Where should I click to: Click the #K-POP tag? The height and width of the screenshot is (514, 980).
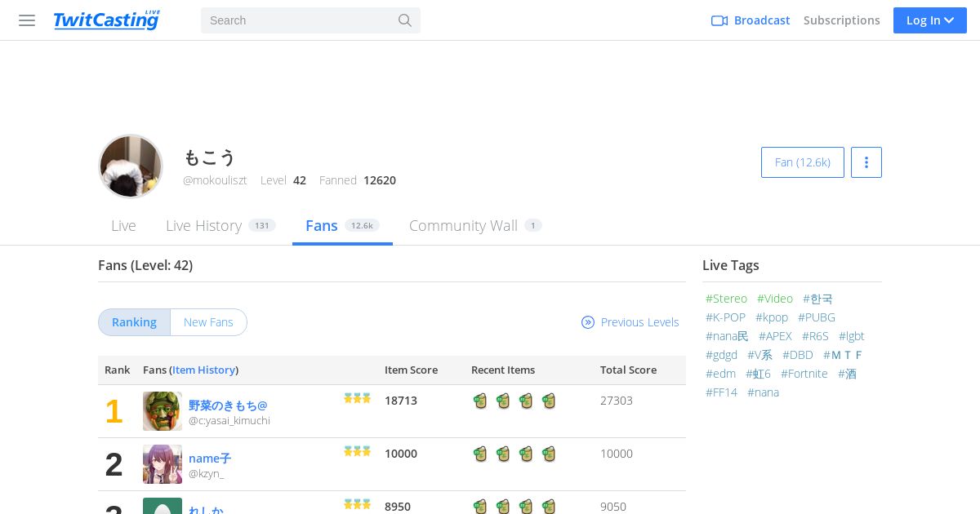pos(726,317)
